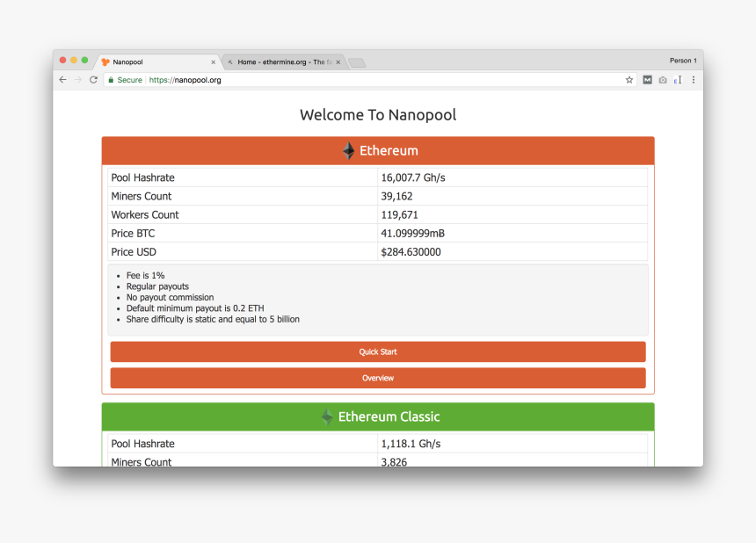756x543 pixels.
Task: Open a new tab
Action: (x=356, y=62)
